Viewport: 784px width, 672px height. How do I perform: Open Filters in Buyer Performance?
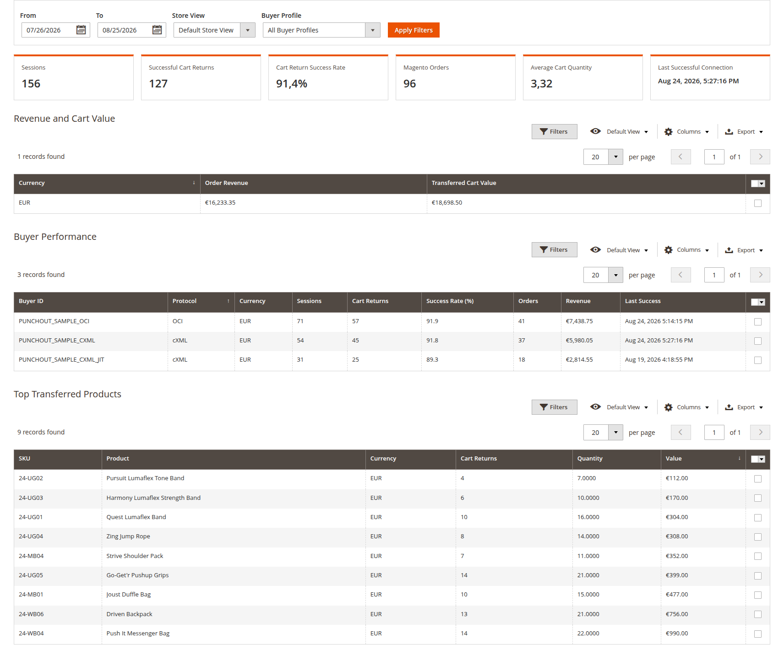click(x=554, y=250)
